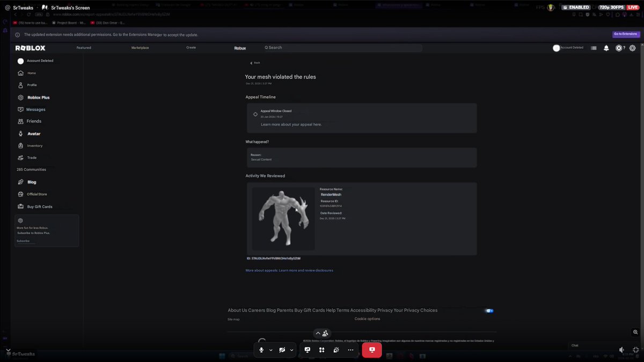Expand camera options arrow
The image size is (644, 362).
[292, 350]
